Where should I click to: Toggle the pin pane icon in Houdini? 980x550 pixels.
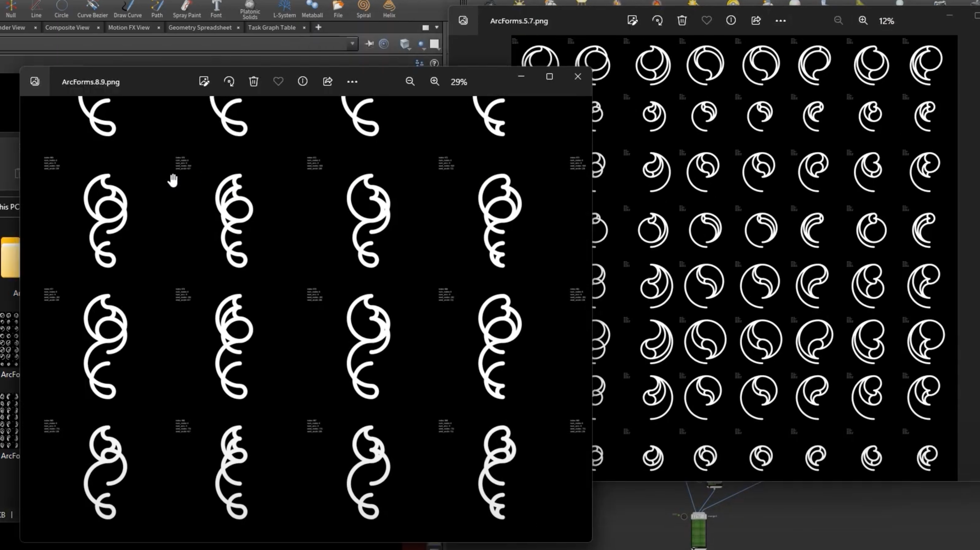[369, 44]
